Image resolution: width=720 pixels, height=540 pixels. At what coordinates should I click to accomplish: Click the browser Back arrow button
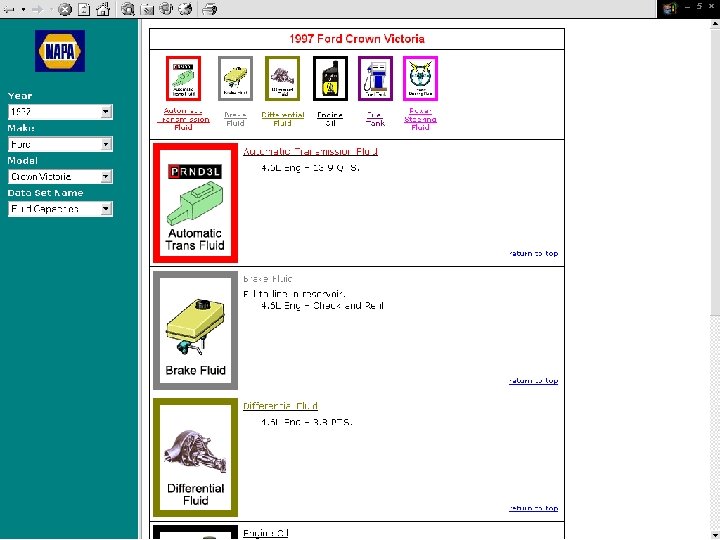(9, 9)
